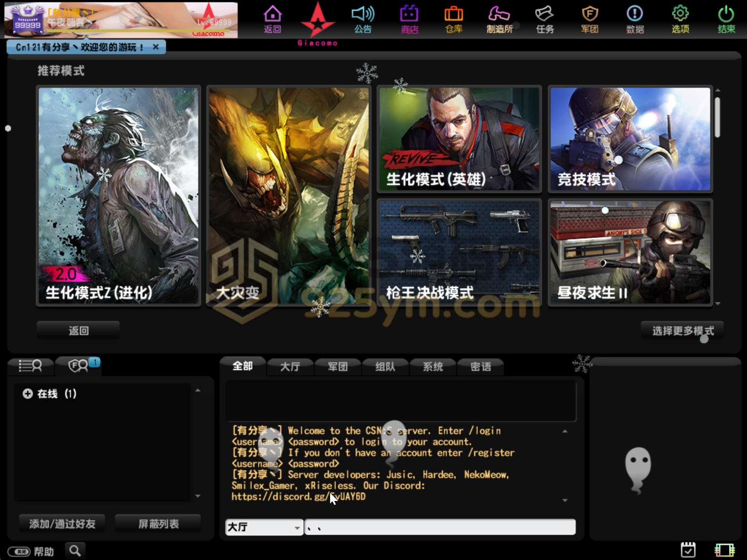Screen dimensions: 747x560
Task: Click the 添加/通过好友 button
Action: click(x=62, y=524)
